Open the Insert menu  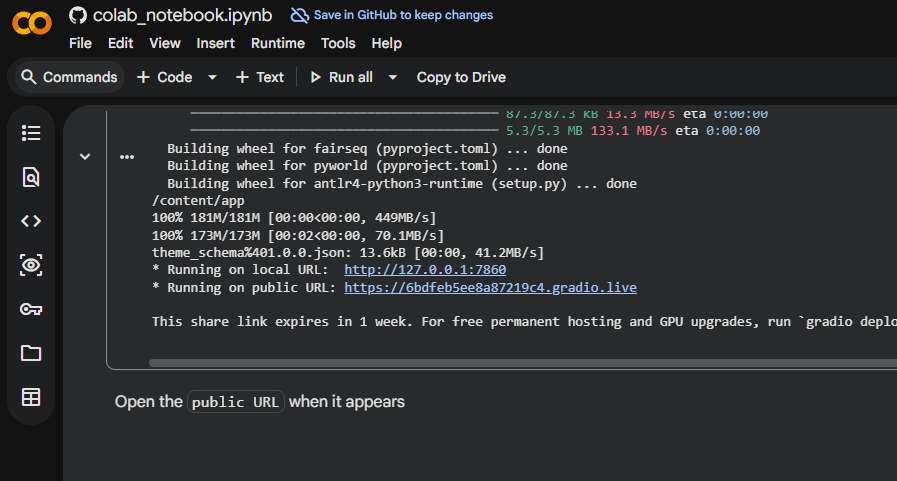[216, 43]
